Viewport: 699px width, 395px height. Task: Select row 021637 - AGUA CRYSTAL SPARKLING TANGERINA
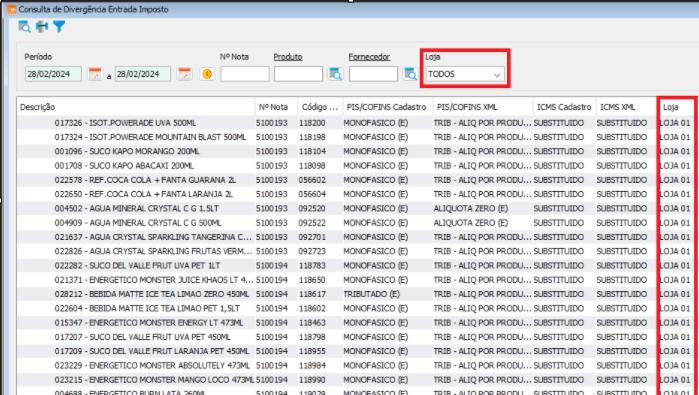click(356, 237)
